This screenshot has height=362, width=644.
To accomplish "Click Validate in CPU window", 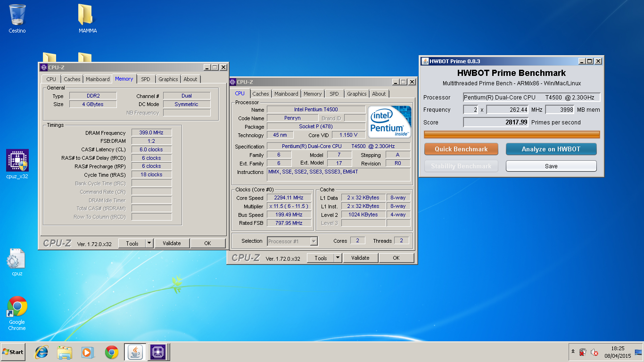I will tap(361, 258).
